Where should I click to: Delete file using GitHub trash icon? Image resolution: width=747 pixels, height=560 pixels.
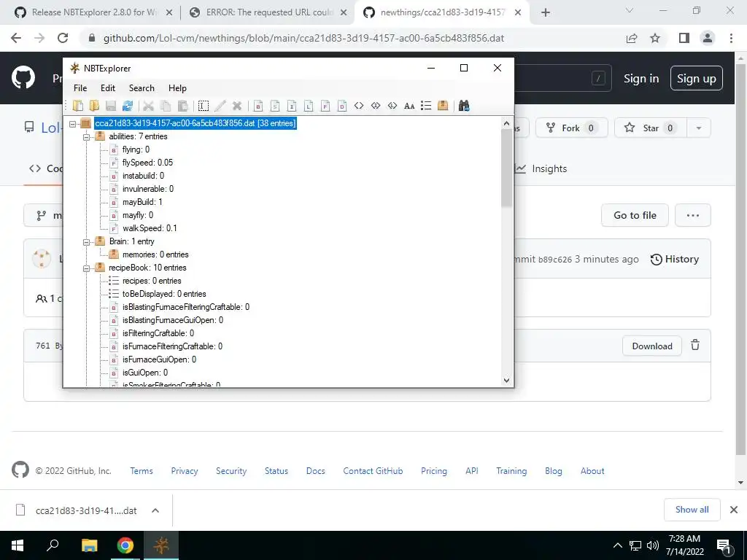(695, 345)
